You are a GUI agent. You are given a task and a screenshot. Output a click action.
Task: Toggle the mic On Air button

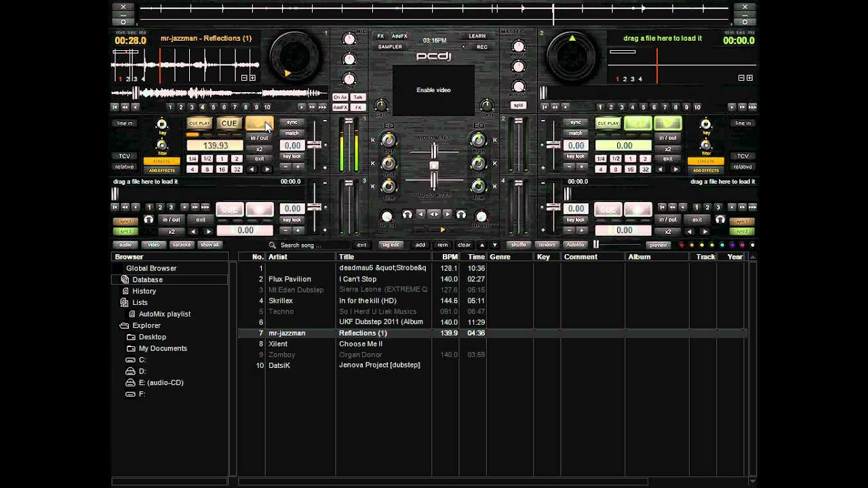point(340,98)
